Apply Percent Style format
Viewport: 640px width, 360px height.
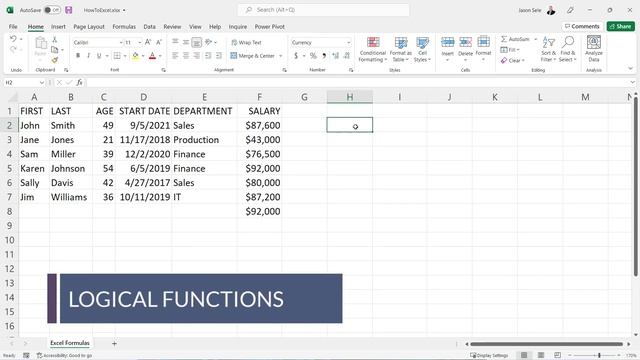click(x=313, y=56)
